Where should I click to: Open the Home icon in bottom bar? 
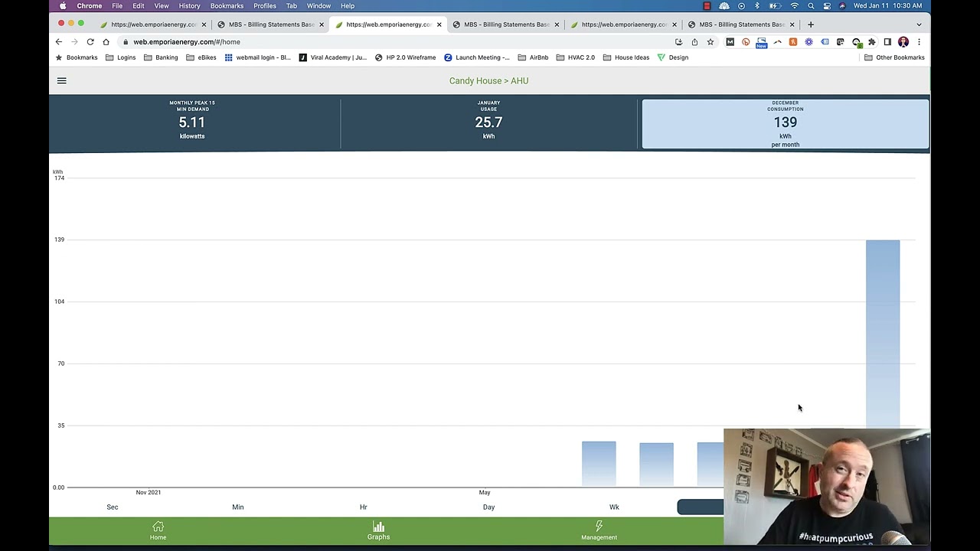click(x=158, y=527)
